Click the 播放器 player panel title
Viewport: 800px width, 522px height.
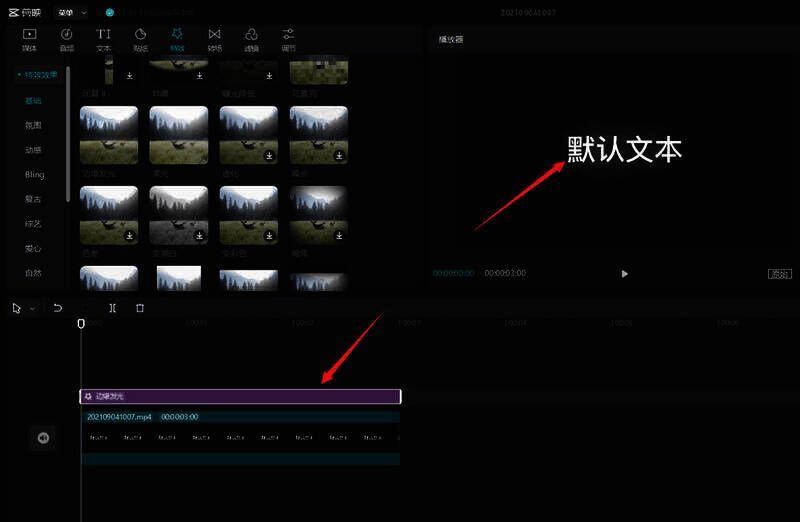(451, 39)
